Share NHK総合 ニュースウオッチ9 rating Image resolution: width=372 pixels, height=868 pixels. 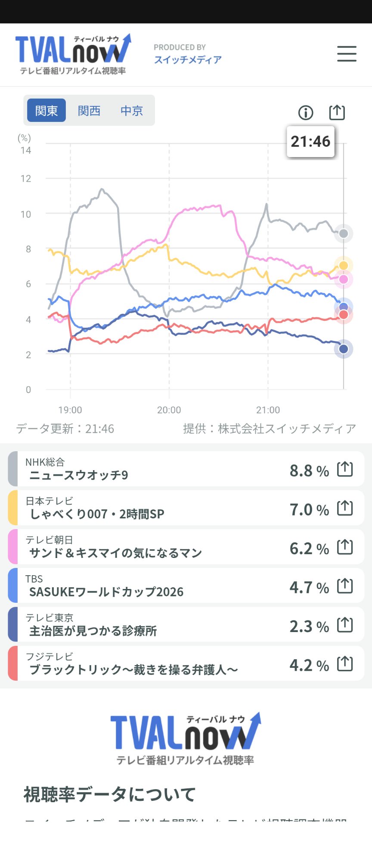coord(345,469)
